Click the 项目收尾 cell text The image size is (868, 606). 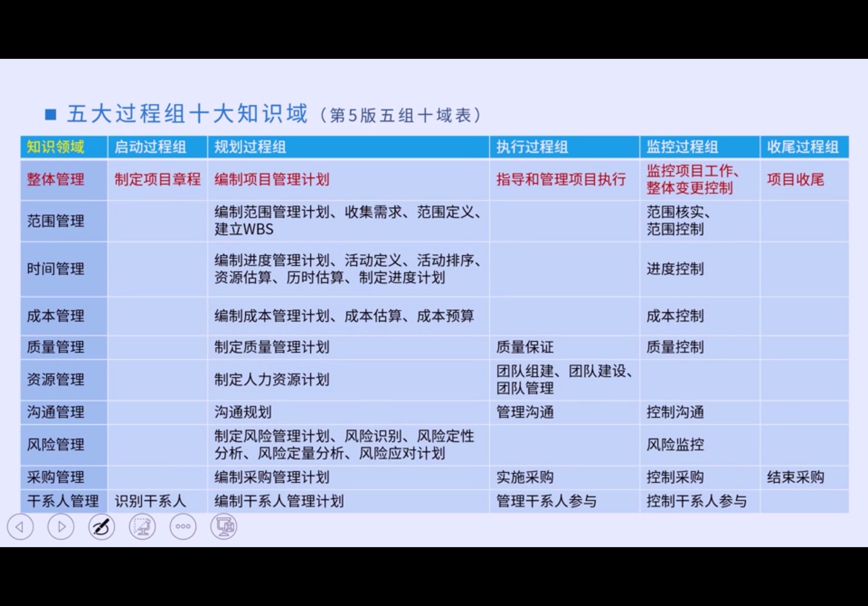pos(795,179)
